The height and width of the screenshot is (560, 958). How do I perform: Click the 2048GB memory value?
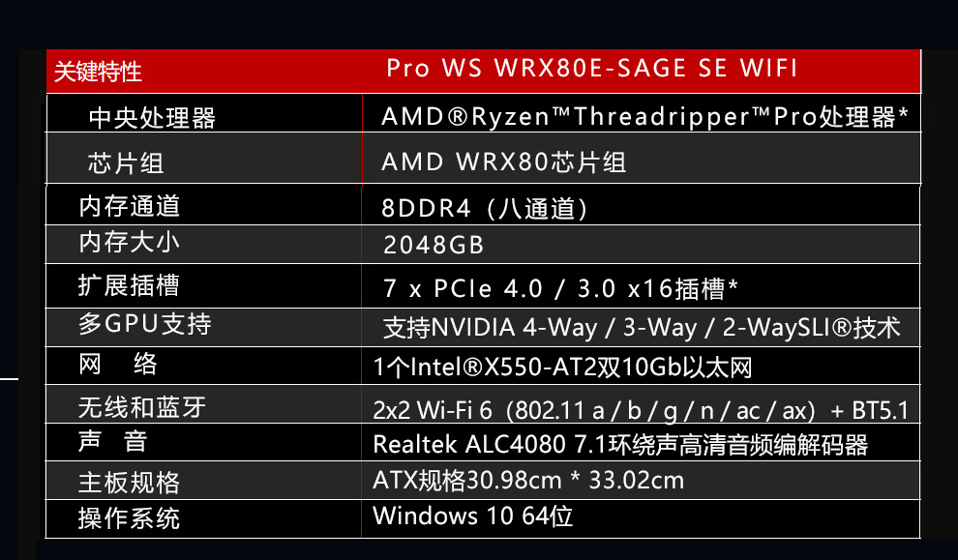tap(434, 246)
